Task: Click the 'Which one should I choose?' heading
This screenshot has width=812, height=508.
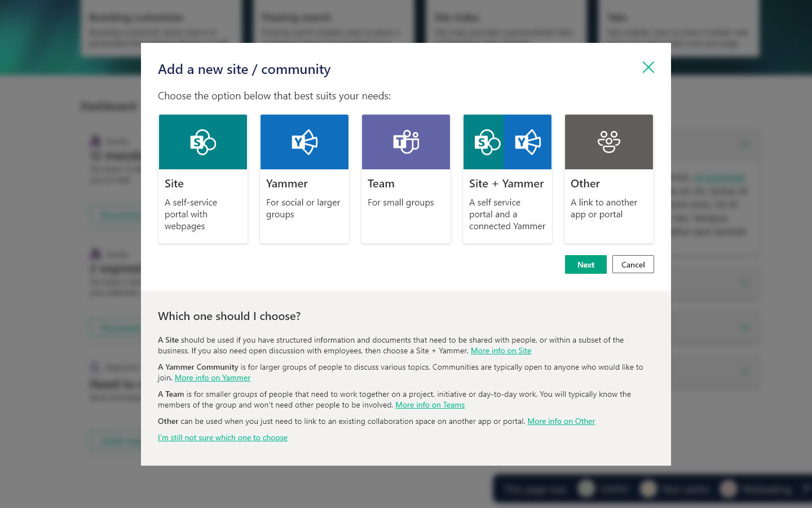Action: pos(230,316)
